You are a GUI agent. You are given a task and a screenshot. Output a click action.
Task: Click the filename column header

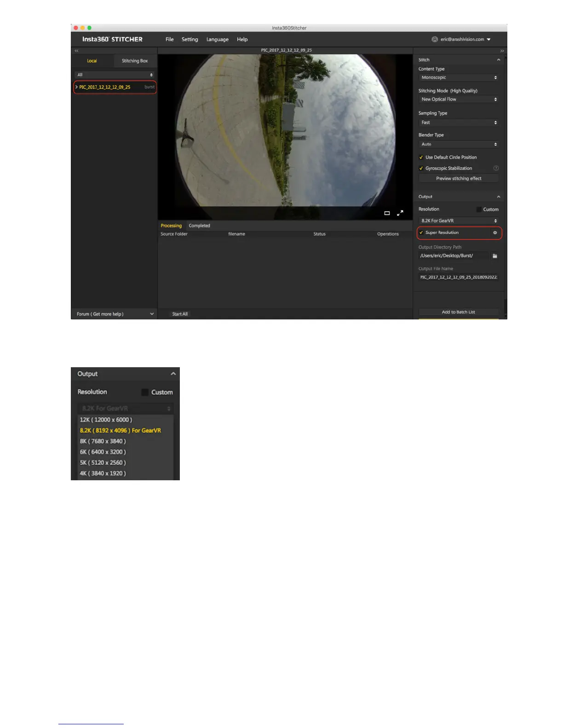[x=236, y=234]
